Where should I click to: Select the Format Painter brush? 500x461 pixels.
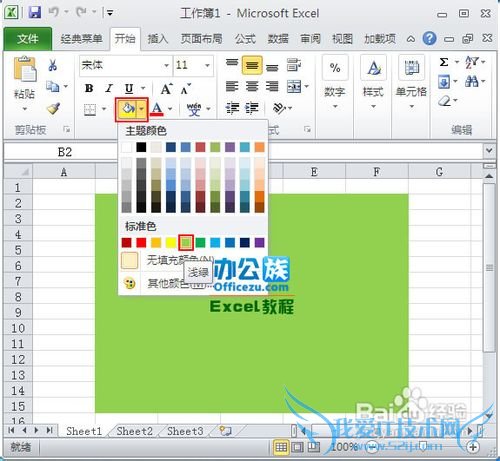click(x=53, y=108)
